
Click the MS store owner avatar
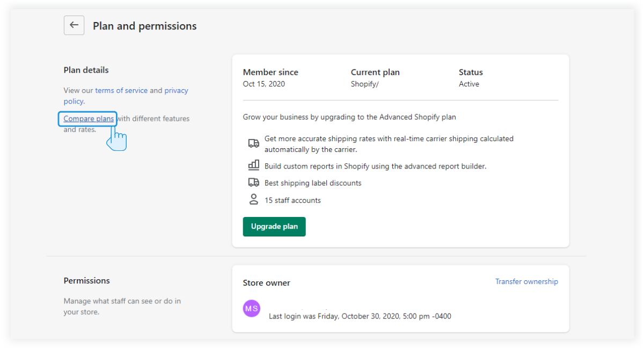[x=251, y=309]
